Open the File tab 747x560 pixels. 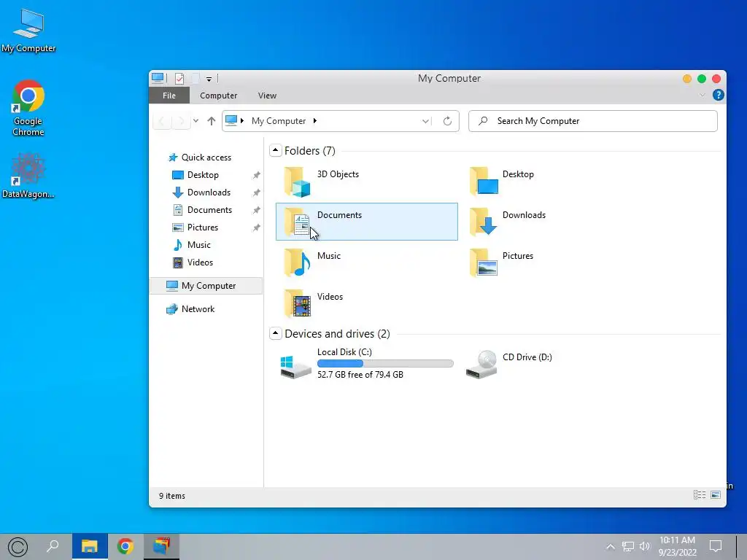[169, 96]
